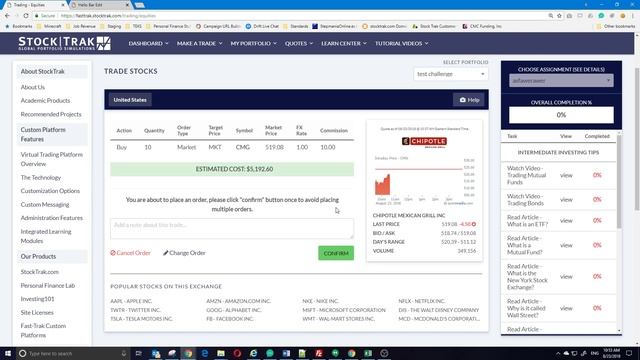Click the Chrome menu three-dots icon
This screenshot has width=640, height=360.
click(x=633, y=16)
